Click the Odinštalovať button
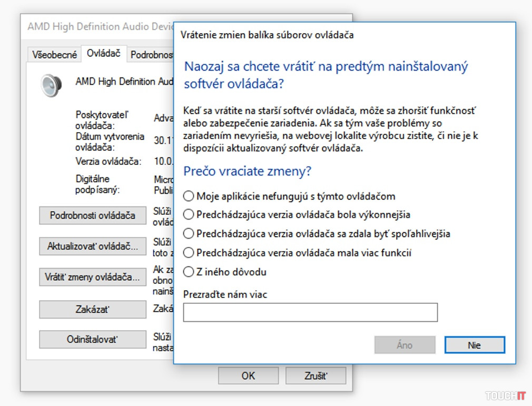The width and height of the screenshot is (532, 406). click(92, 340)
